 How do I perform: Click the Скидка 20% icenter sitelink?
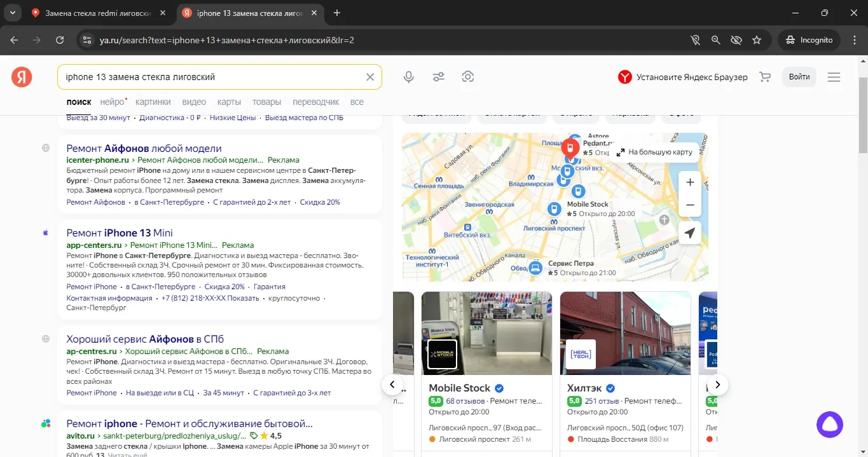click(x=320, y=202)
